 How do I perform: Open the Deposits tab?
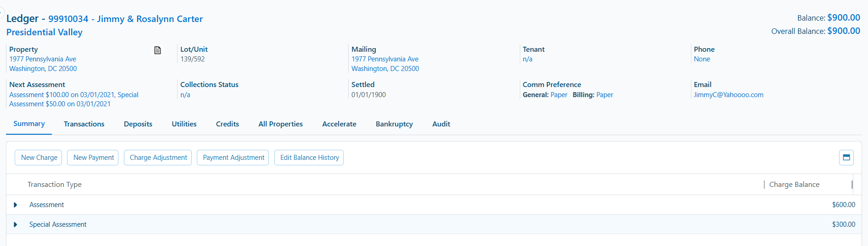point(138,124)
